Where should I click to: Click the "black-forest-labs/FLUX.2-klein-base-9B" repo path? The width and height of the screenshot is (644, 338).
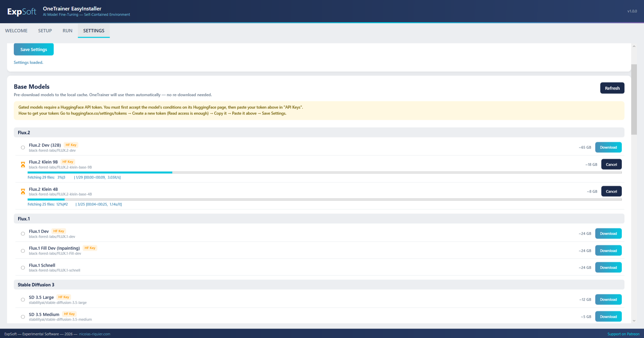[x=60, y=167]
